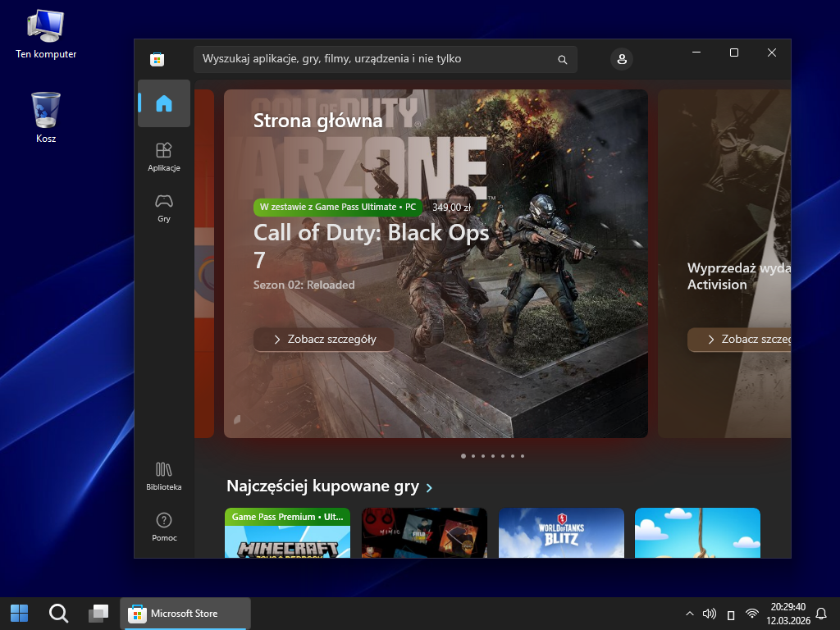The height and width of the screenshot is (630, 840).
Task: Click the search magnifier icon
Action: pyautogui.click(x=562, y=60)
